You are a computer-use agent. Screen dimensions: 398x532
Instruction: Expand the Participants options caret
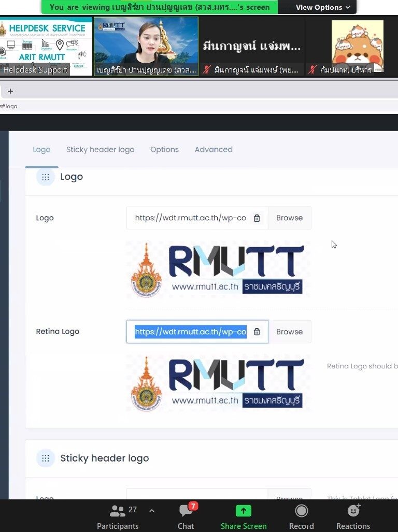point(152,510)
